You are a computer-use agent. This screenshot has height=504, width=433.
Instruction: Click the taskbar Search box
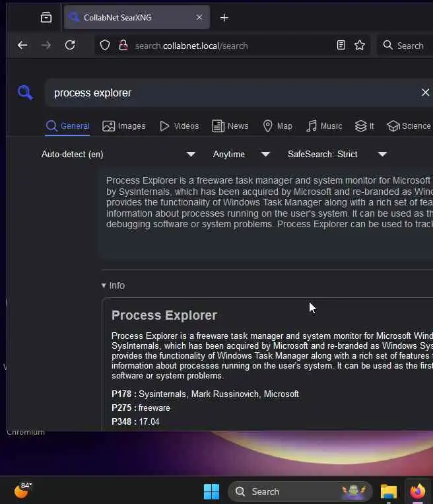300,491
